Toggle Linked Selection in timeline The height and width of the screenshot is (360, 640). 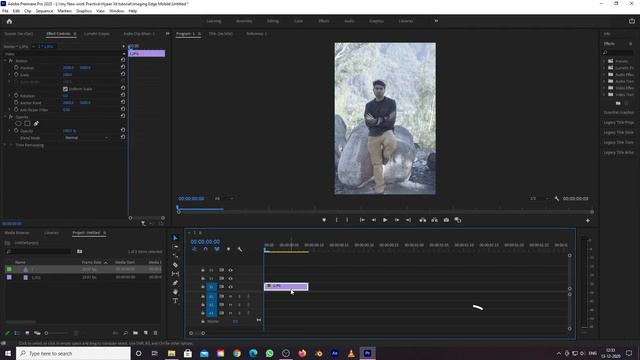[x=217, y=249]
